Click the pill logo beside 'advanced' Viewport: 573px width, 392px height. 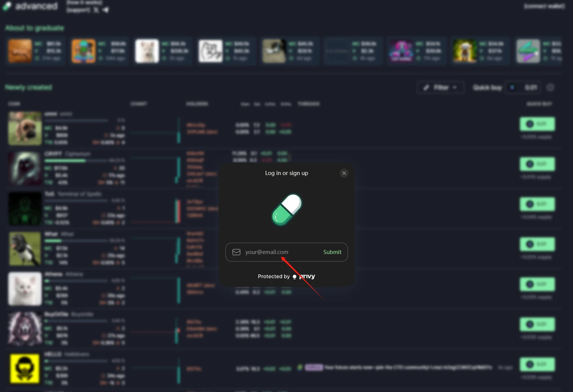click(x=7, y=6)
